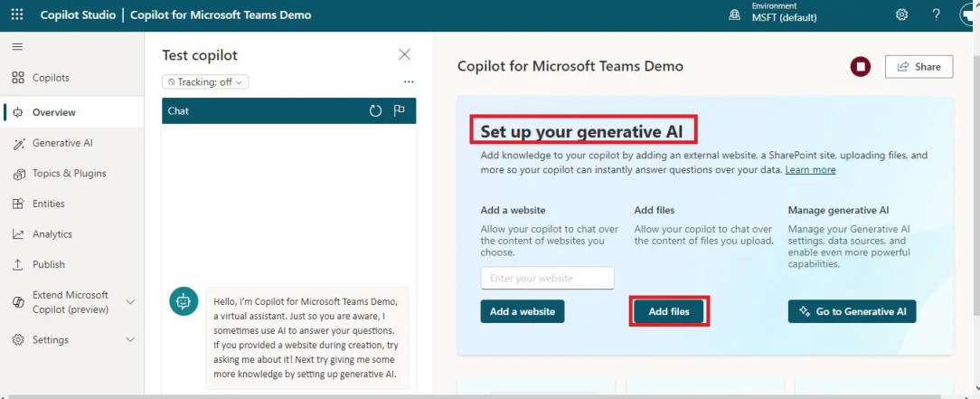Open Generative AI page in sidebar

point(62,143)
